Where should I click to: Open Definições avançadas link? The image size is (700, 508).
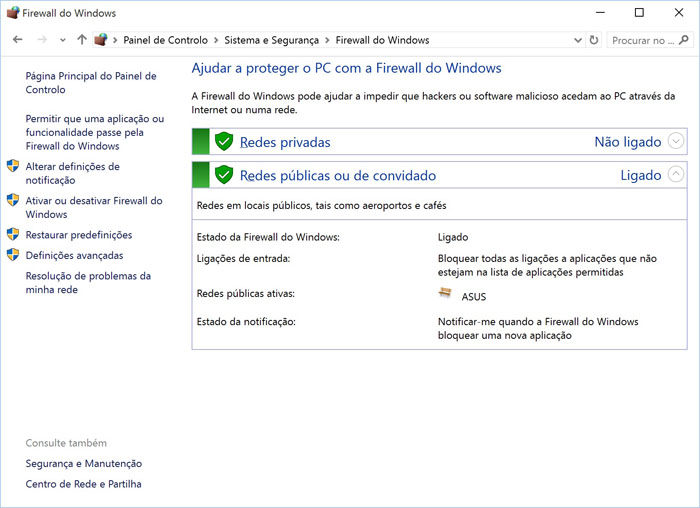pos(74,255)
